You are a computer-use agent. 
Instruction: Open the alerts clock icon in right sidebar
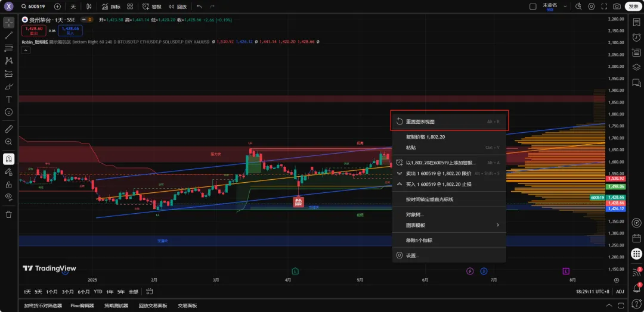[636, 38]
